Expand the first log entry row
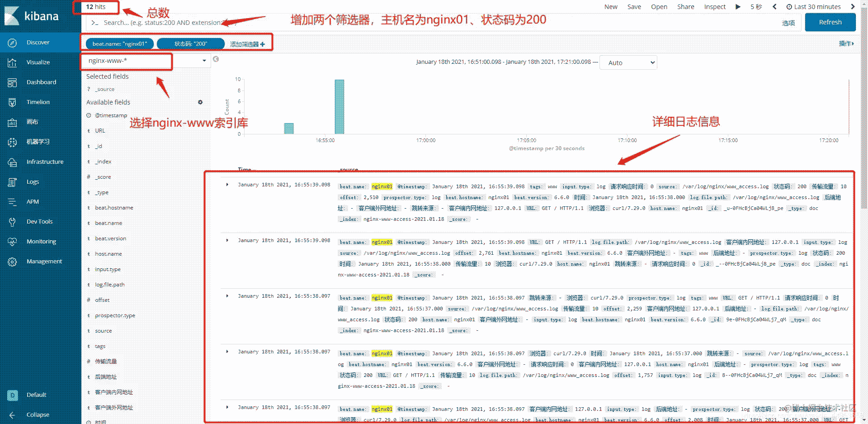The image size is (868, 424). pos(227,185)
